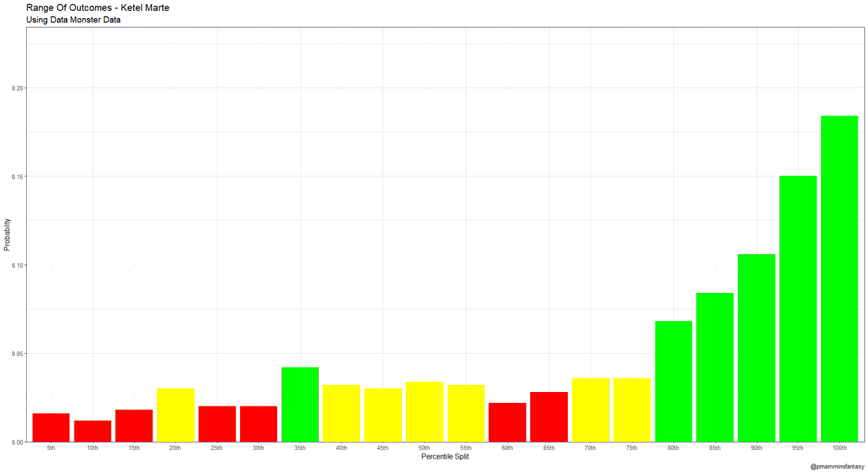Click the 'Percentile Split' x-axis title

445,457
